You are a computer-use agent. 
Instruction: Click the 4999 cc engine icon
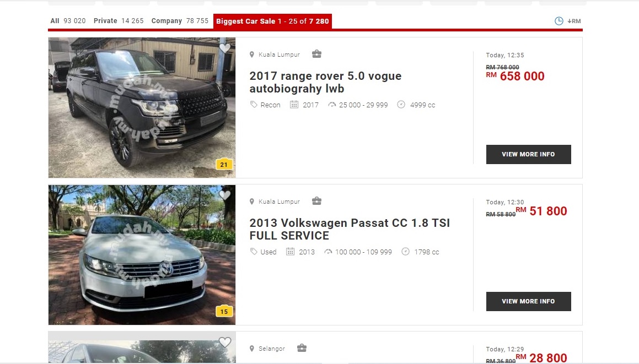coord(401,105)
